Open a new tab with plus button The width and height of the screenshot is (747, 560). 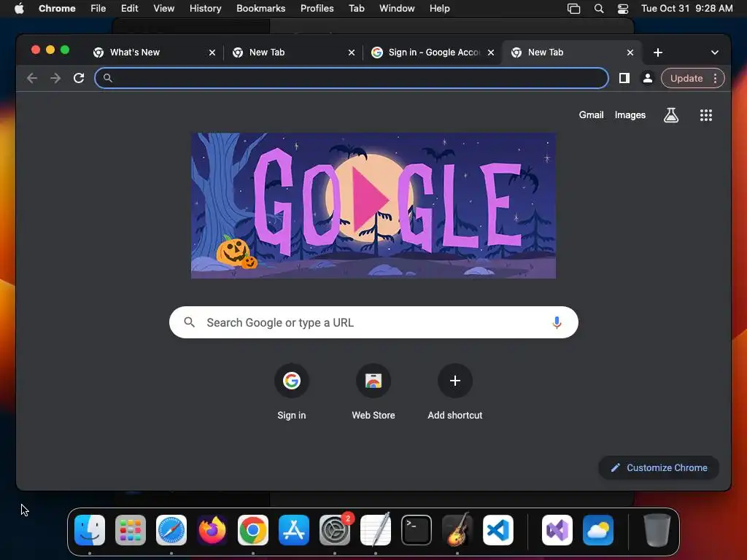pyautogui.click(x=658, y=52)
